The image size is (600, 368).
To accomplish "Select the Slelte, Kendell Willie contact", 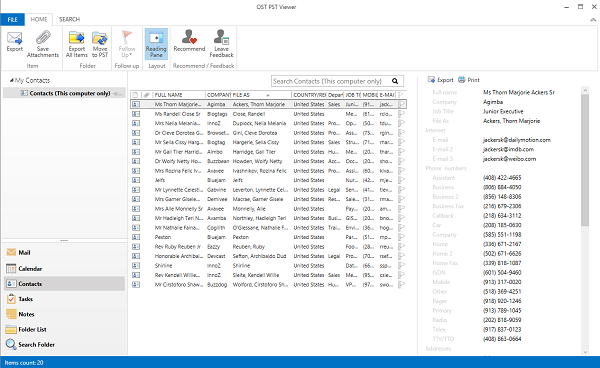I will tap(268, 275).
